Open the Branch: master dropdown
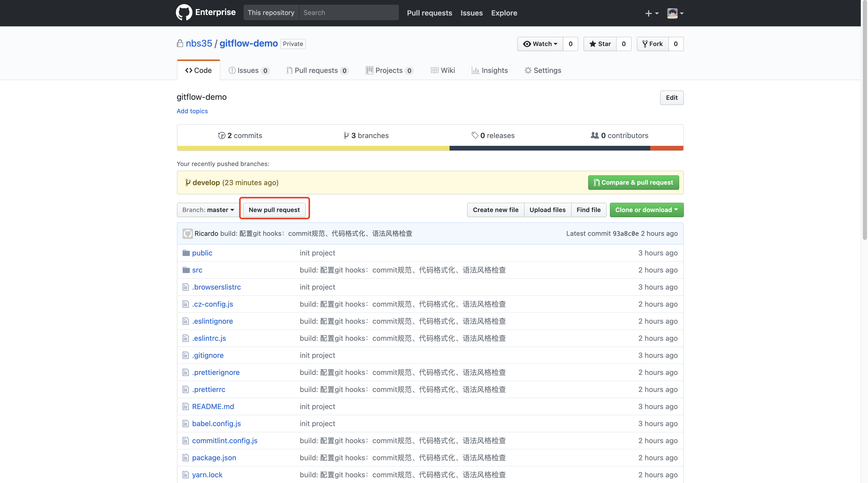868x483 pixels. coord(208,210)
